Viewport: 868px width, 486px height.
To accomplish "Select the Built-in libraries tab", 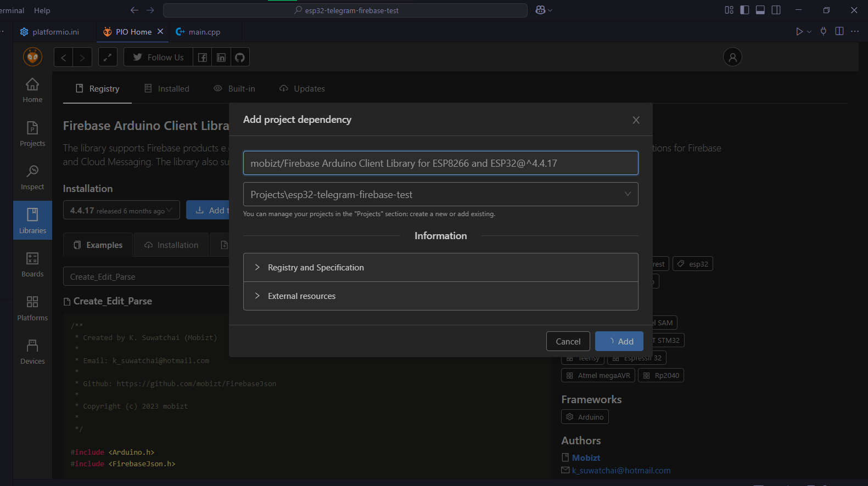I will pyautogui.click(x=234, y=89).
